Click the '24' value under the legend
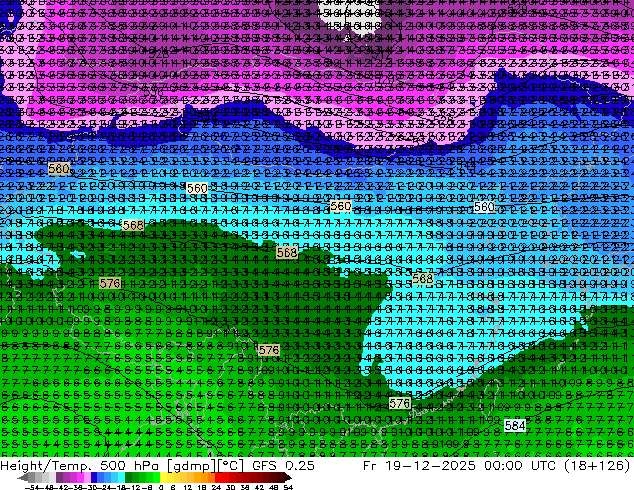The width and height of the screenshot is (634, 490). (216, 488)
